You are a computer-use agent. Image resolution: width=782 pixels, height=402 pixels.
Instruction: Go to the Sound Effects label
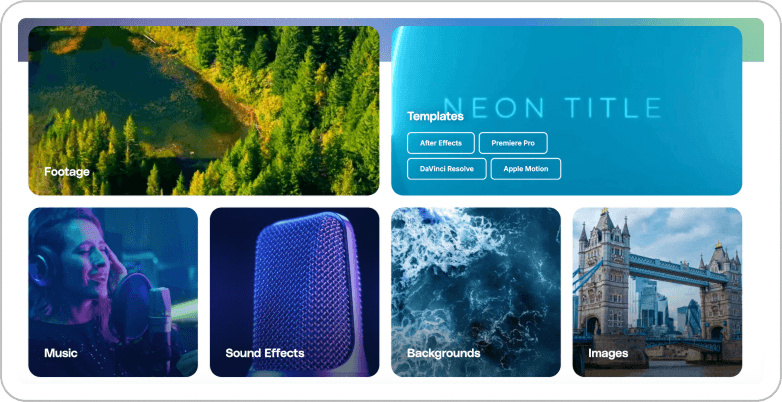tap(265, 353)
